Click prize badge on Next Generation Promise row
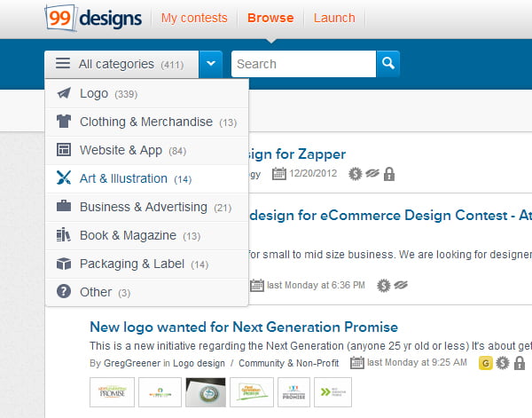The height and width of the screenshot is (418, 532). pyautogui.click(x=503, y=363)
